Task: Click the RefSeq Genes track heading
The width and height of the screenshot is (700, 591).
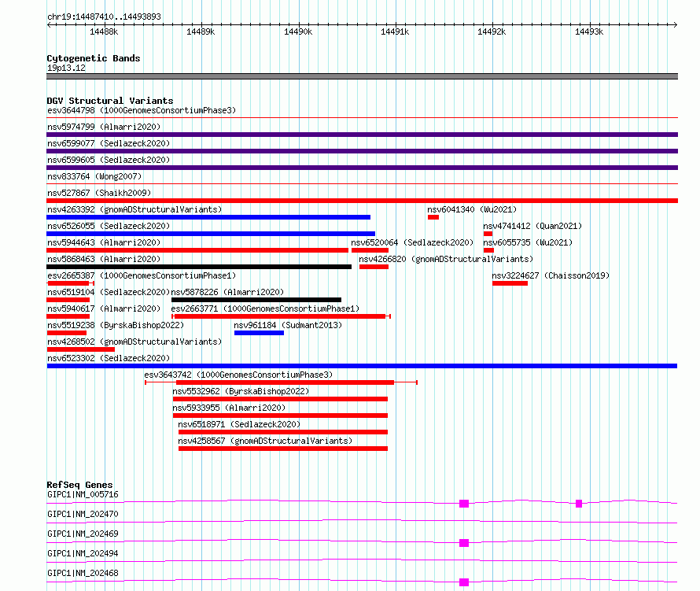Action: point(79,485)
